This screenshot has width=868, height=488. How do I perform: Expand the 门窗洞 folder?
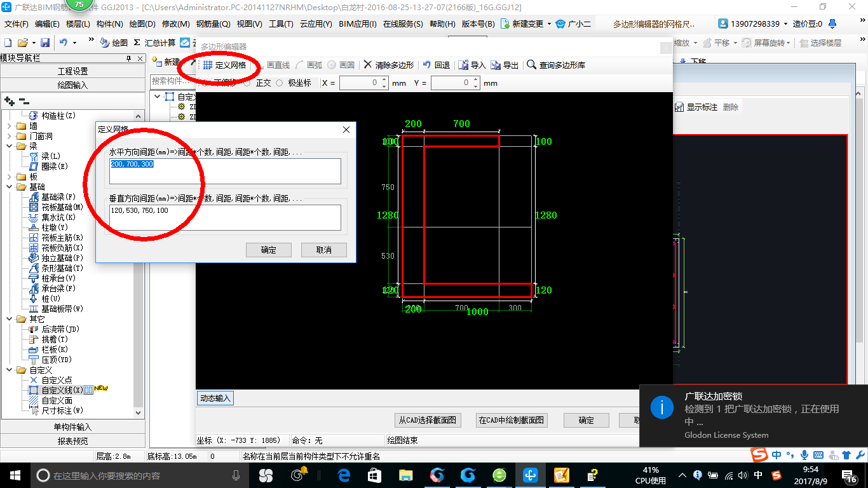[9, 136]
